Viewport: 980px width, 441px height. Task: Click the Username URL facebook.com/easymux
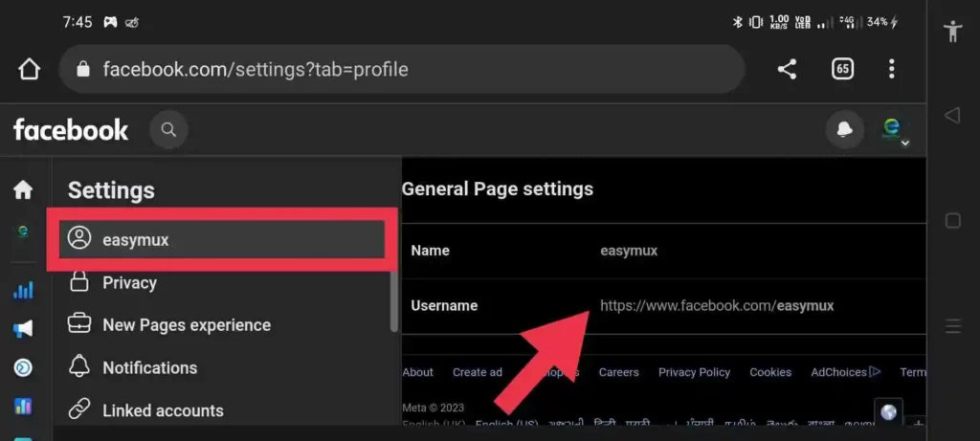pyautogui.click(x=717, y=306)
